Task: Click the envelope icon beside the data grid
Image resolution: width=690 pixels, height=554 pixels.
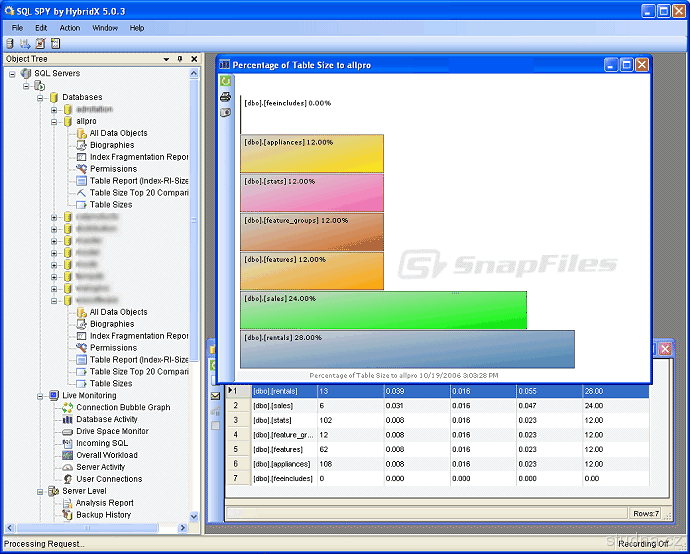Action: (x=215, y=396)
